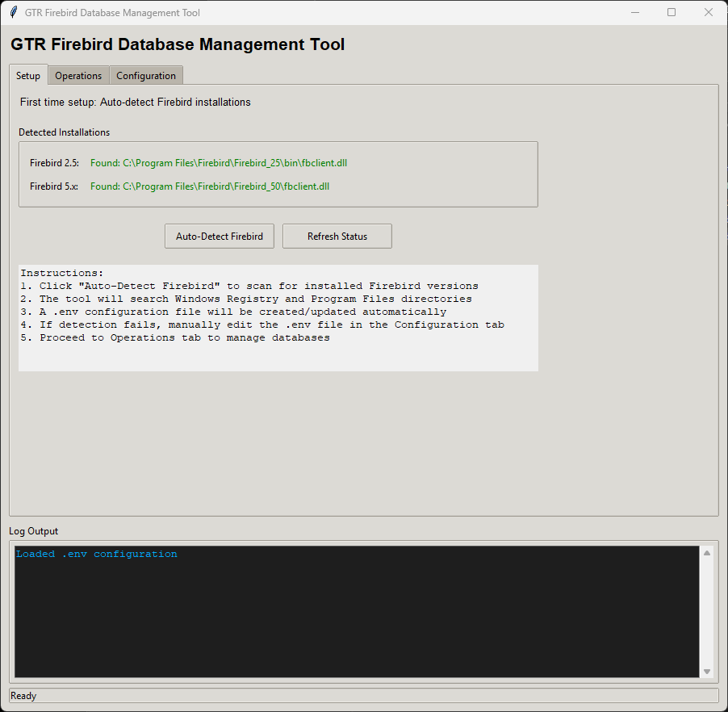
Task: Click the Ready status bar
Action: [363, 695]
